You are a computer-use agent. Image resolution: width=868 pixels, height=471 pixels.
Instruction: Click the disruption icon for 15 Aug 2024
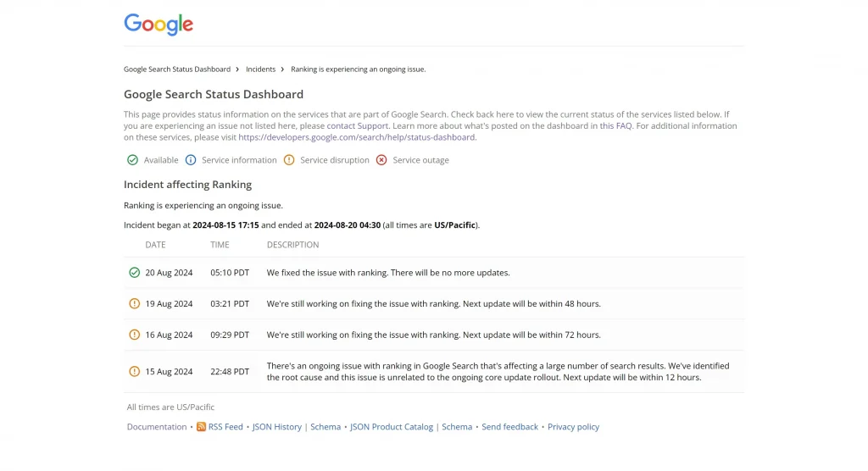pyautogui.click(x=135, y=371)
